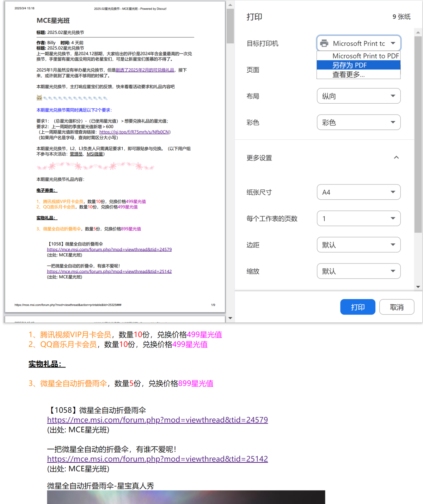Click the 9 张纸 sheet count

tap(401, 17)
